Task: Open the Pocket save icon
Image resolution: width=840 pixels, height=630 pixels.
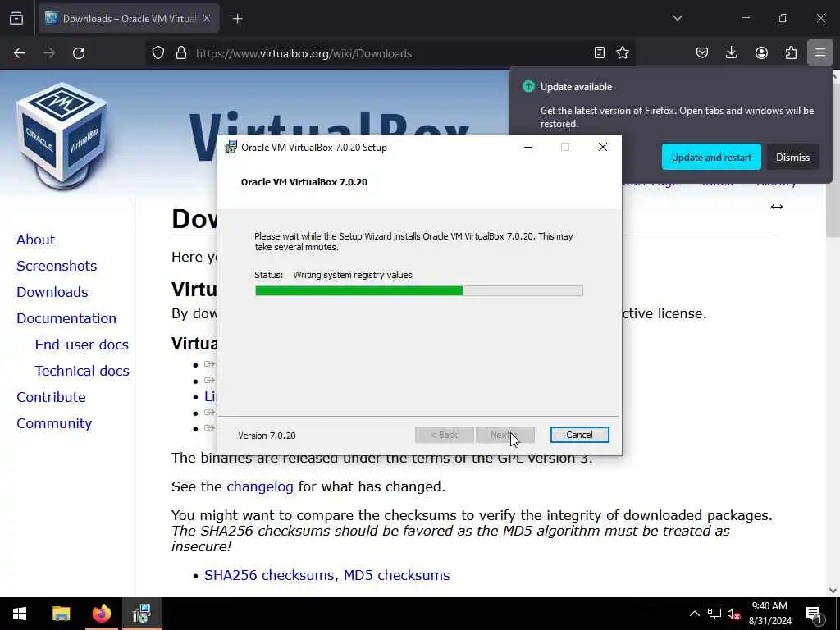Action: (702, 52)
